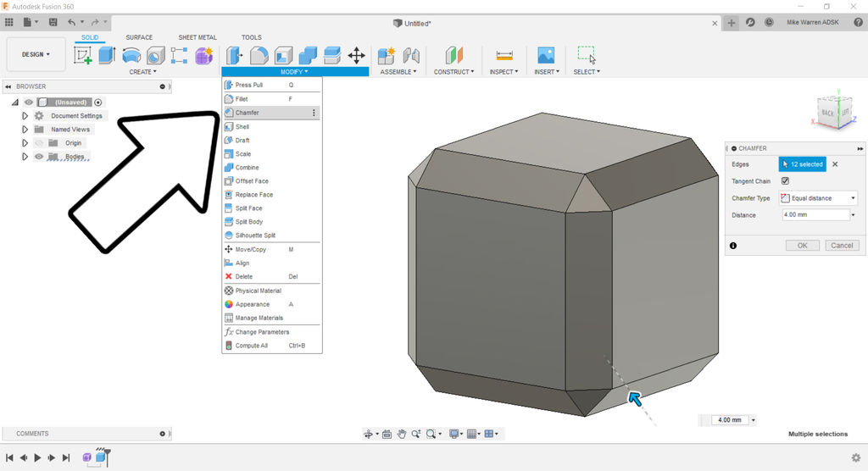Click the ViewCube in the corner
This screenshot has height=471, width=868.
click(835, 111)
